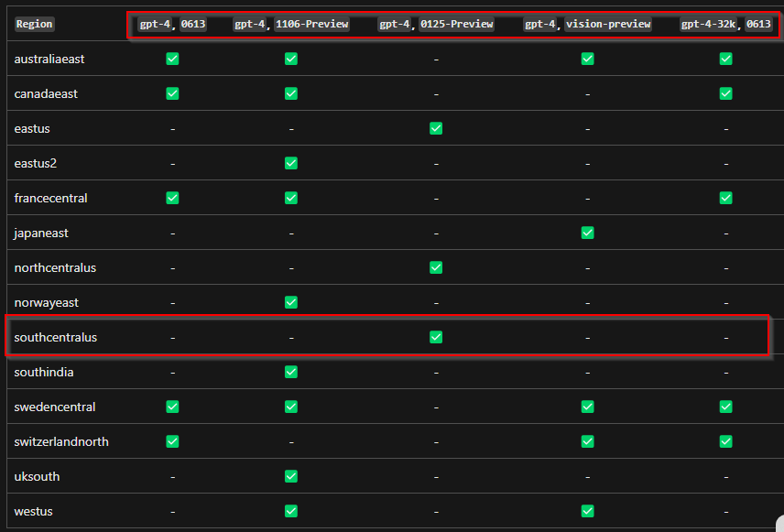
Task: Select the southcentralus region name
Action: [56, 337]
